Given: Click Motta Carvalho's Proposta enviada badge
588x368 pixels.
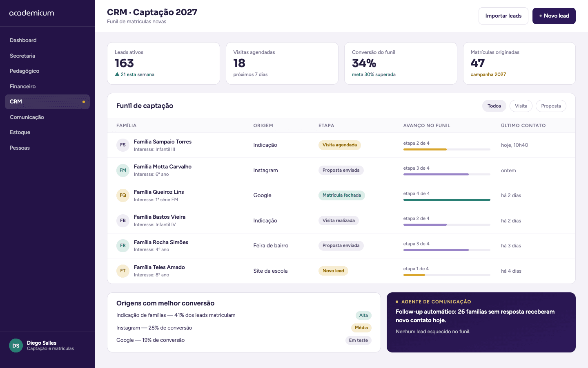Looking at the screenshot, I should pyautogui.click(x=341, y=170).
